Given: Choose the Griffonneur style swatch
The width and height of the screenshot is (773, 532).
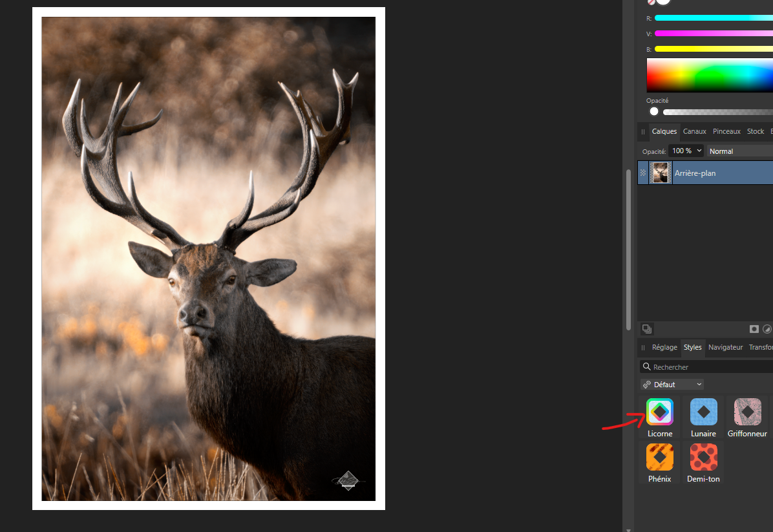Looking at the screenshot, I should (747, 412).
